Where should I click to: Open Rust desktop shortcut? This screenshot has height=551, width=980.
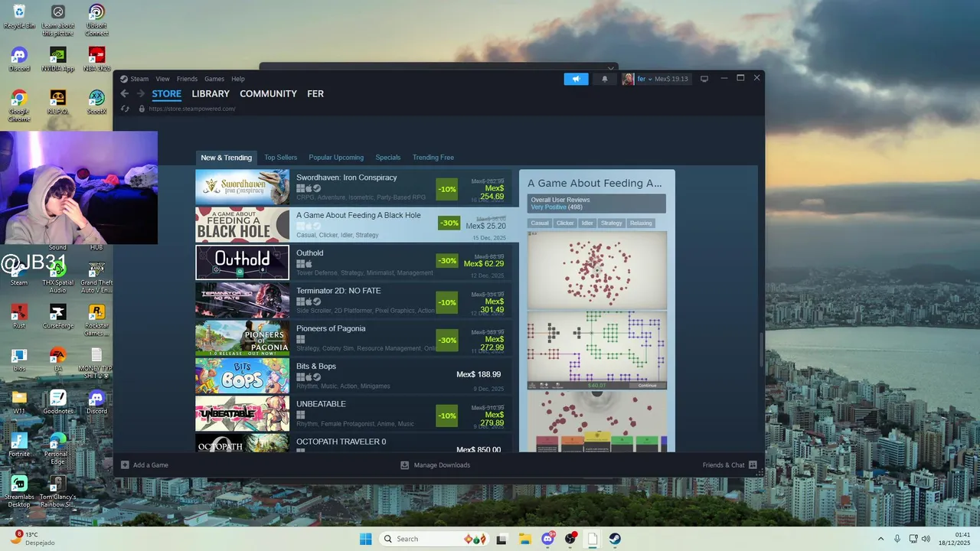point(19,317)
